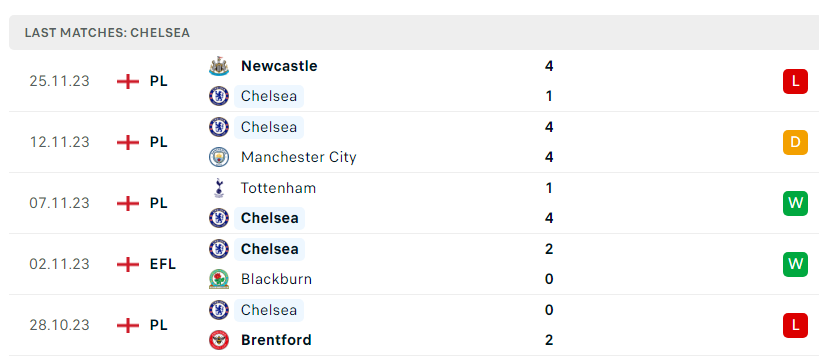Click England flag beside the EFL label
The height and width of the screenshot is (362, 819).
(x=128, y=264)
